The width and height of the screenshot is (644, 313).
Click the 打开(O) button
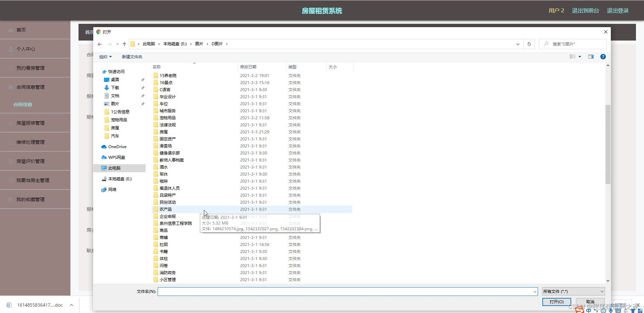556,302
